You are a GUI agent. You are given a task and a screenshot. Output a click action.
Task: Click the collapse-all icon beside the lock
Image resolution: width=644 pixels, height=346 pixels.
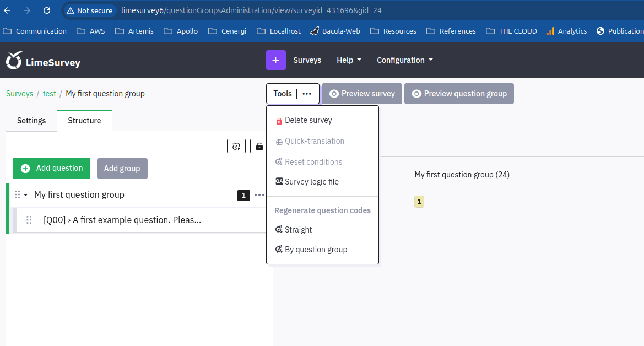coord(236,146)
